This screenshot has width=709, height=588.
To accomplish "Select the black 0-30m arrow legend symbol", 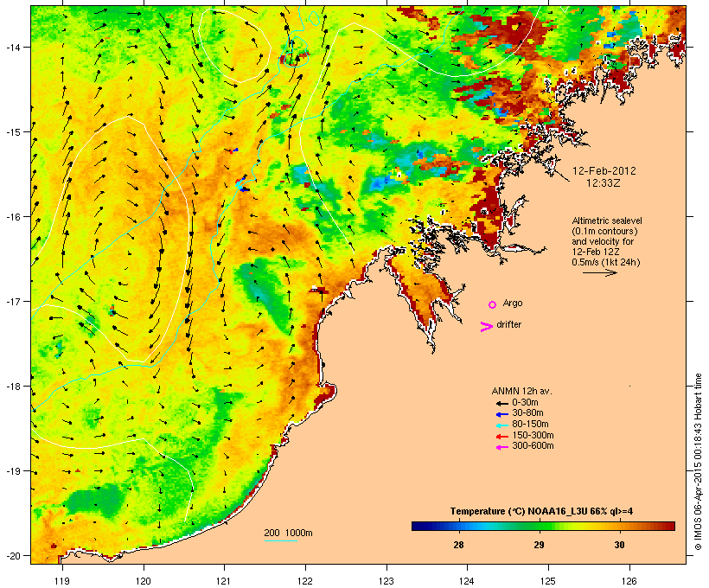I will tap(501, 403).
